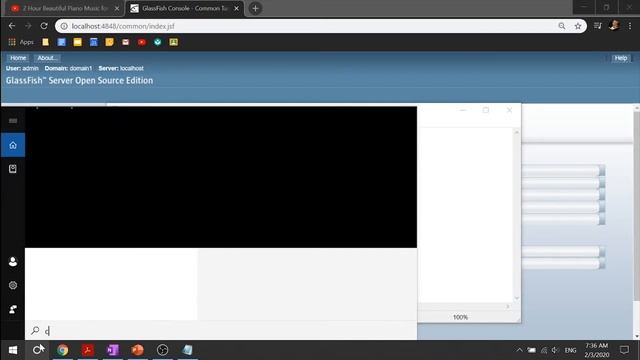Click the small window's horizontal scroll right arrow
The image size is (640, 360).
click(508, 307)
